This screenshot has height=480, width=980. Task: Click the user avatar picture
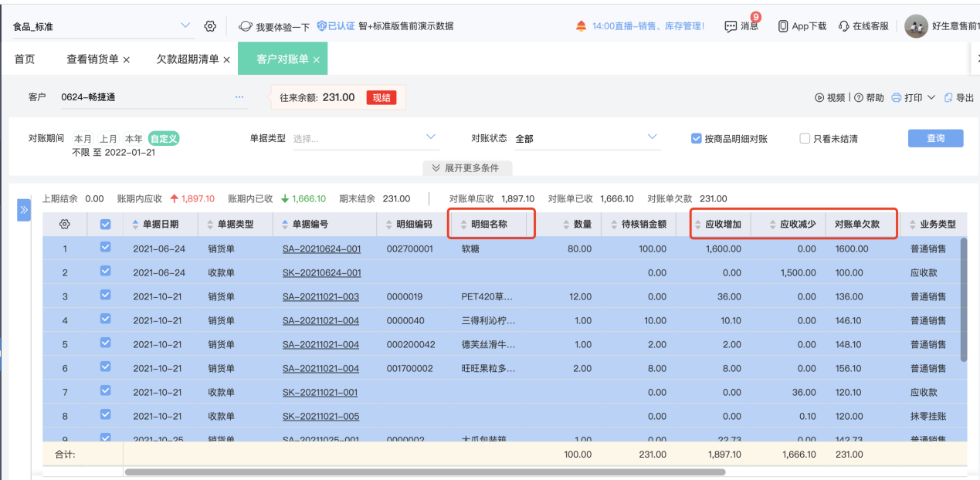point(916,26)
